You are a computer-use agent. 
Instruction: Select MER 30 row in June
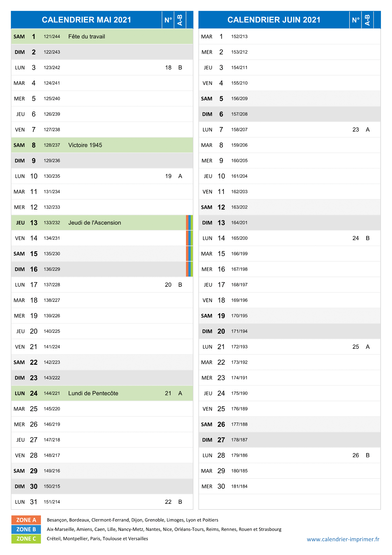pos(290,486)
